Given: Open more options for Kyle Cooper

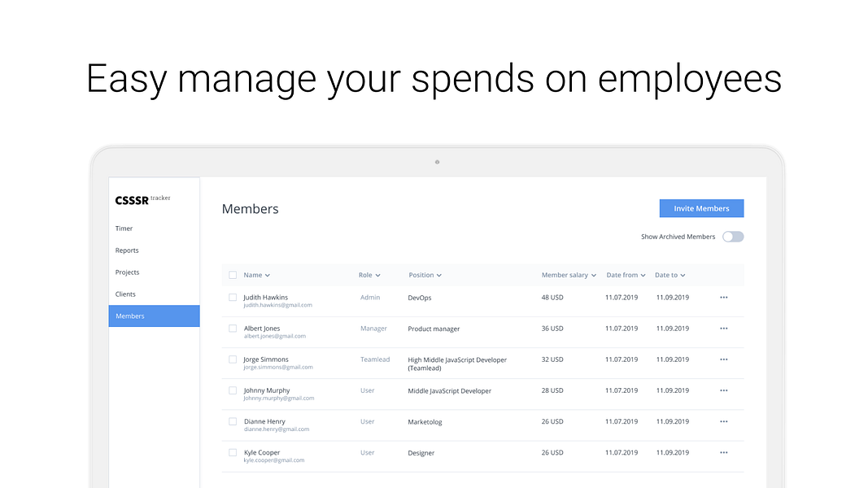Looking at the screenshot, I should coord(723,452).
